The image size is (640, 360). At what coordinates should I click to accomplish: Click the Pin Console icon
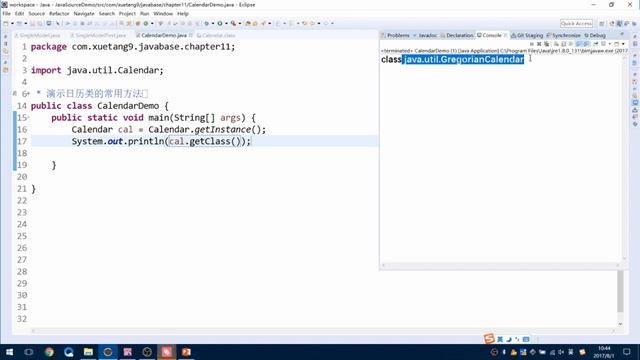click(x=596, y=44)
